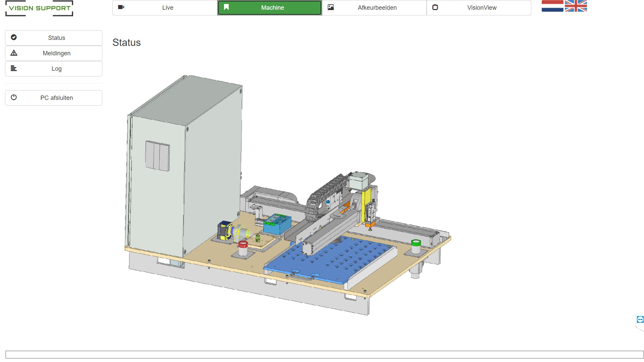Open the Live tab

168,8
